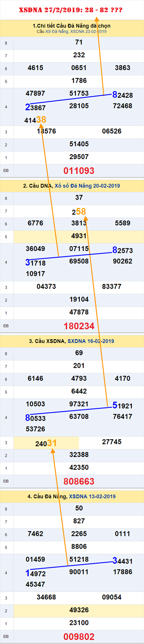Click the 4. Cầu Đà Nẵng heading text
Viewport: 144px width, 644px height.
coord(47,496)
